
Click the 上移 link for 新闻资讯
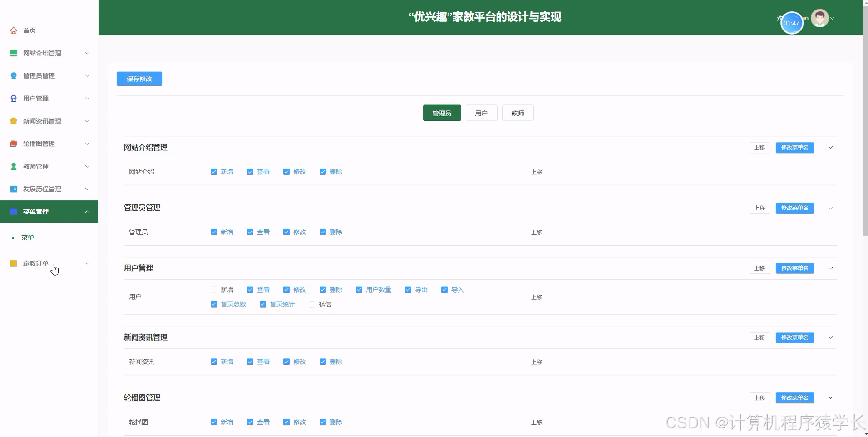[x=537, y=362]
